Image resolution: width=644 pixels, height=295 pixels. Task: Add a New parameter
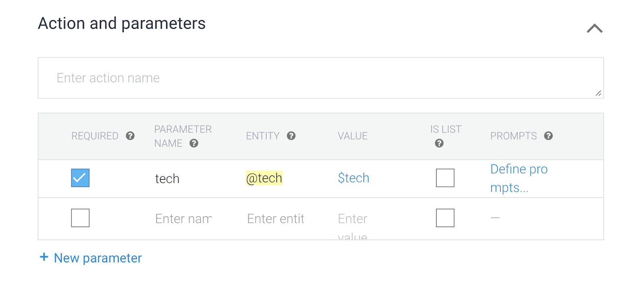pos(98,258)
